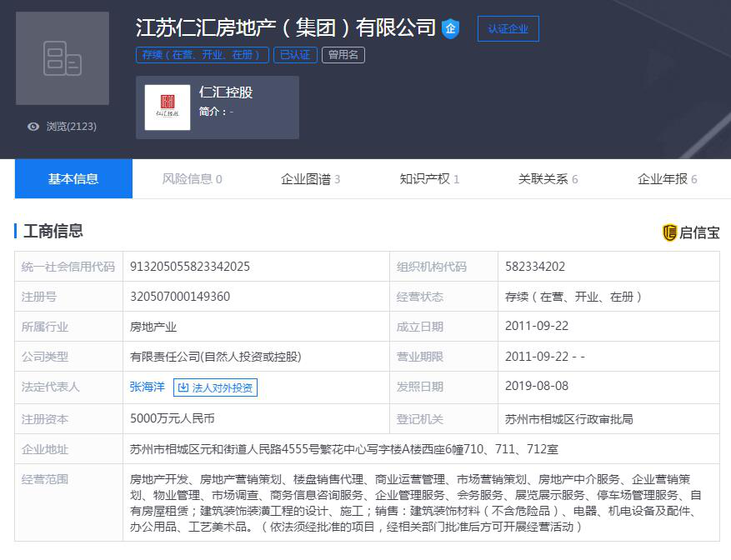
Task: Click the 认证企业 button
Action: coord(508,29)
